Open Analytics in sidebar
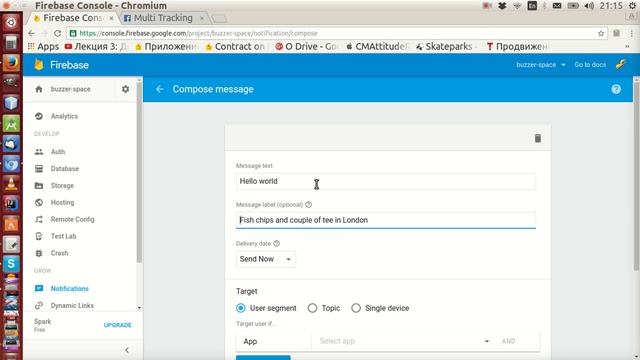The height and width of the screenshot is (360, 640). pyautogui.click(x=64, y=116)
